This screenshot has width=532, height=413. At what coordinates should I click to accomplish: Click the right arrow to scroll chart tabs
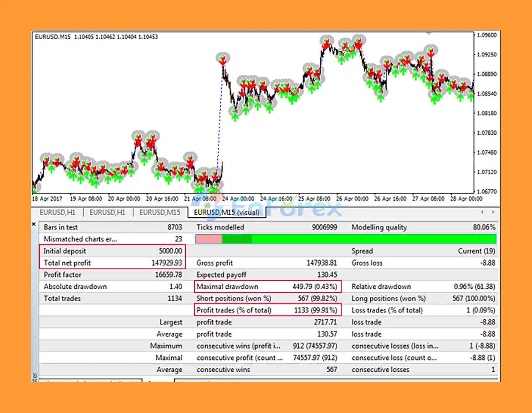[493, 212]
